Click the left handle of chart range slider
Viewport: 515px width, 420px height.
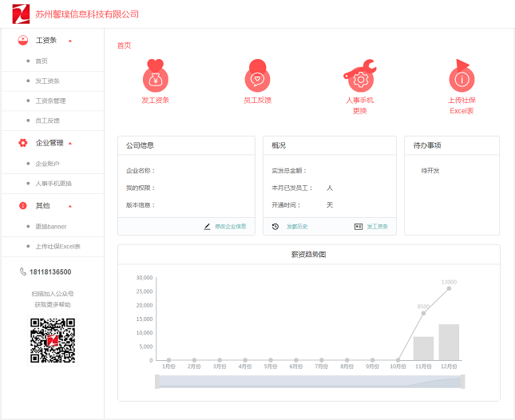(x=158, y=382)
